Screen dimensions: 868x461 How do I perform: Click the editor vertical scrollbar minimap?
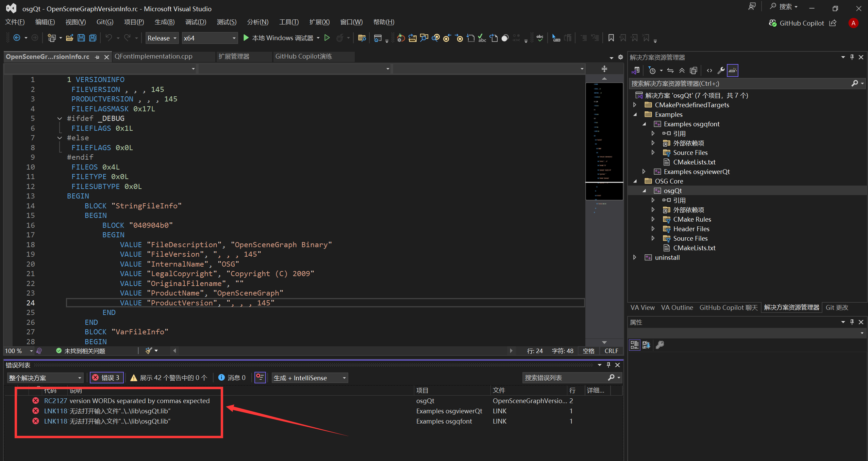[x=604, y=210]
